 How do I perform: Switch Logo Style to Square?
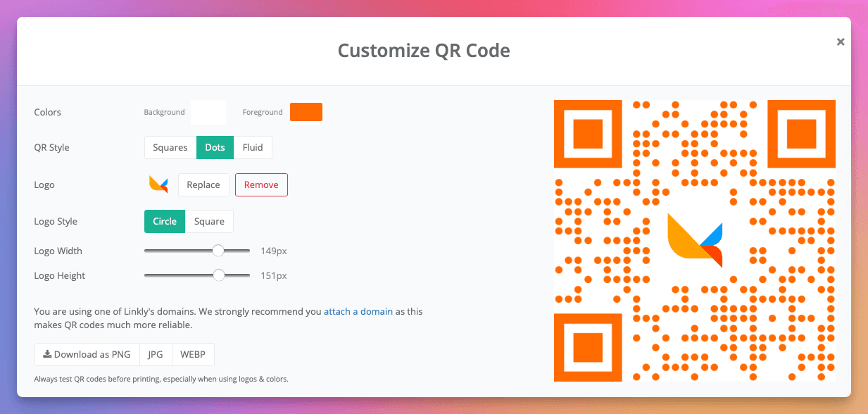click(x=209, y=221)
